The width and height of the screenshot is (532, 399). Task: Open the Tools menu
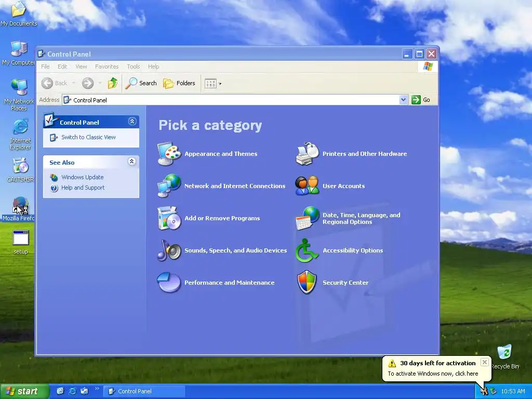point(134,66)
